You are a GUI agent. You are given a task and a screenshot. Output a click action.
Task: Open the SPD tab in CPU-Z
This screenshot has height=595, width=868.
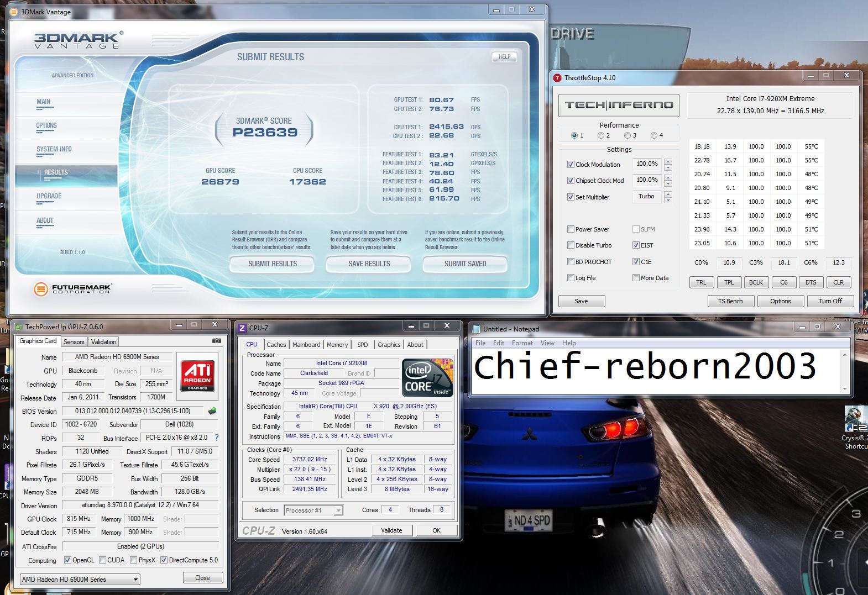point(363,345)
